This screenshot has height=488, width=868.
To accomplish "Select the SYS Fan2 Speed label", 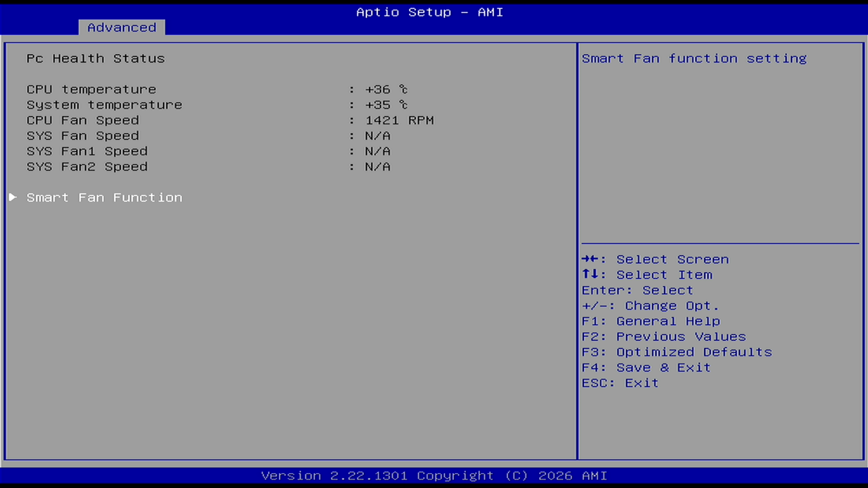I will [87, 167].
